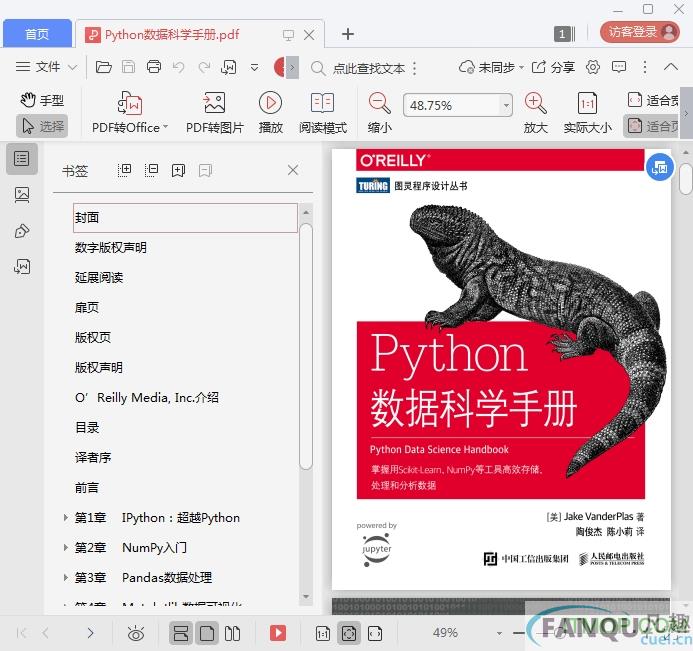Screen dimensions: 693x651
Task: Open the 文件 menu
Action: click(x=46, y=67)
